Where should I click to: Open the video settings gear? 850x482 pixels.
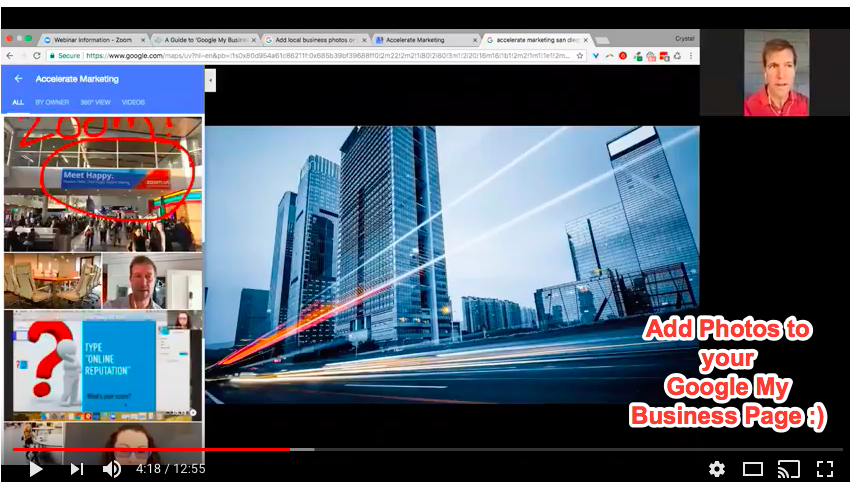716,468
